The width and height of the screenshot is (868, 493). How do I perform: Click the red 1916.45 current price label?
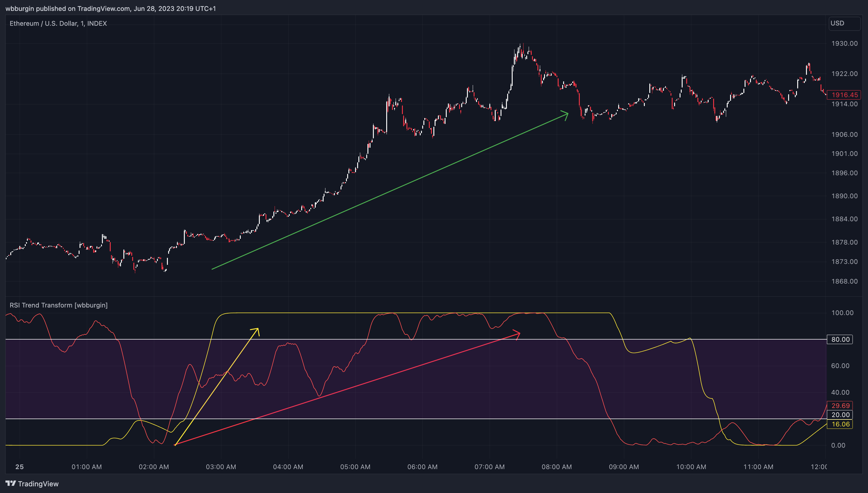click(844, 95)
